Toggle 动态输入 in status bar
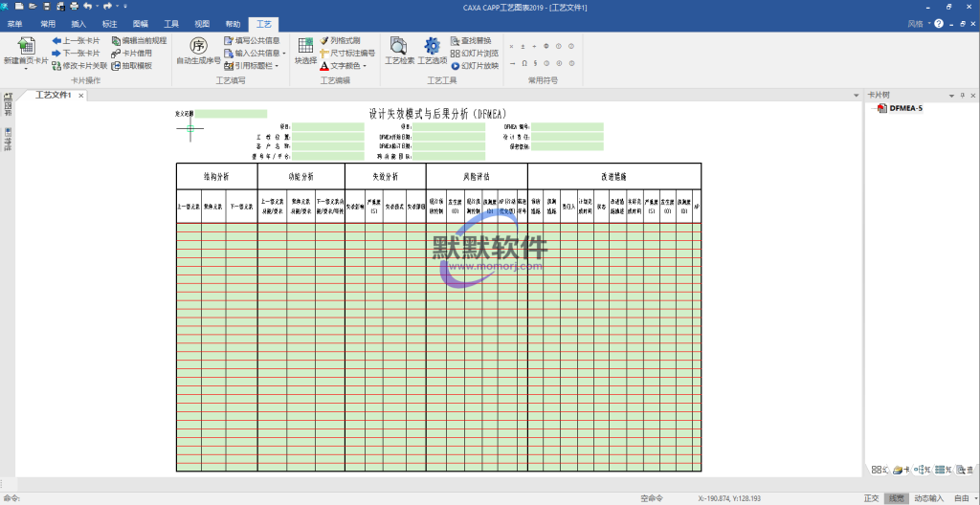This screenshot has height=505, width=980. point(928,498)
